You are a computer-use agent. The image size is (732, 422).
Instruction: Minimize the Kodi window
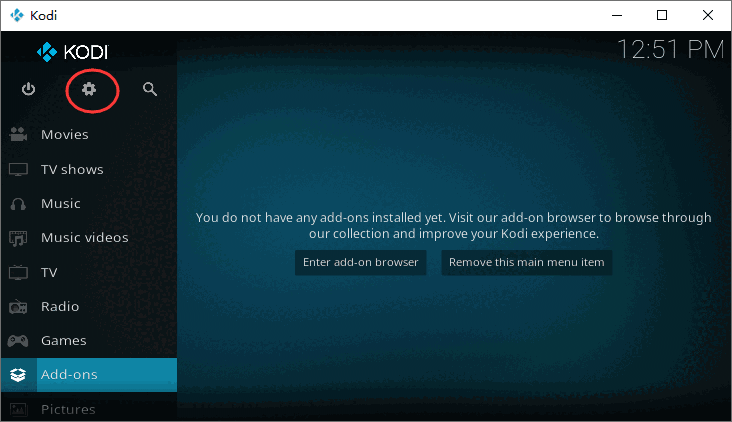(617, 15)
